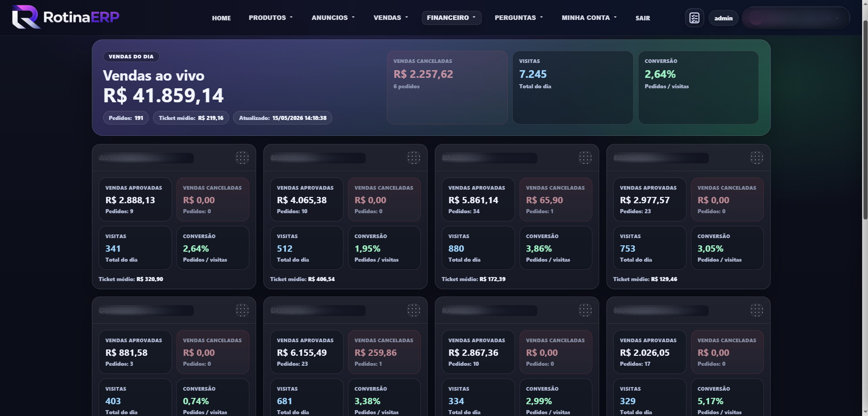Click the 341 visits value
This screenshot has width=868, height=416.
coord(113,249)
